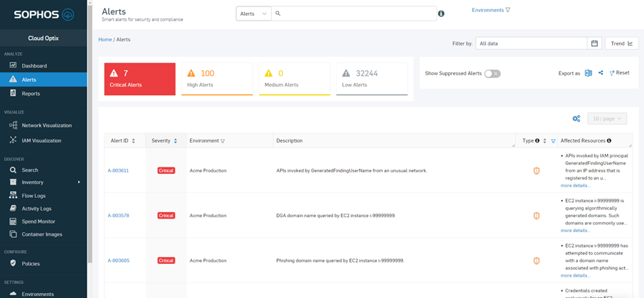Click the info icon beside the search bar

[x=441, y=13]
